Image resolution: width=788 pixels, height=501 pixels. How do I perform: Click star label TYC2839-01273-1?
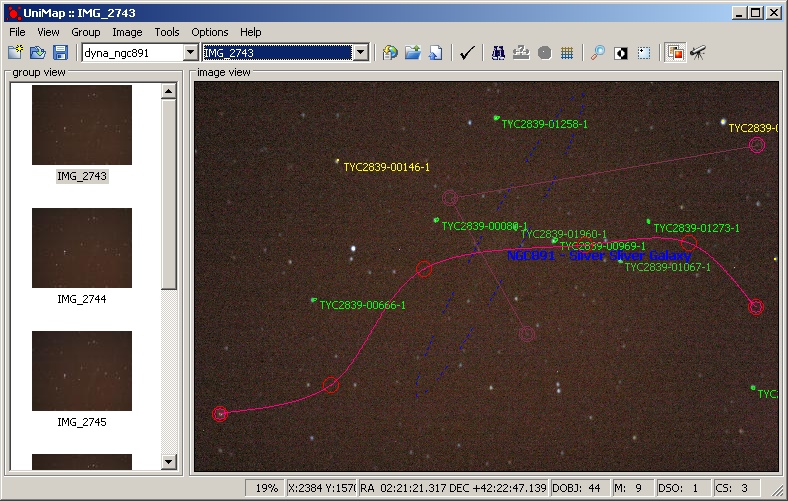(696, 228)
